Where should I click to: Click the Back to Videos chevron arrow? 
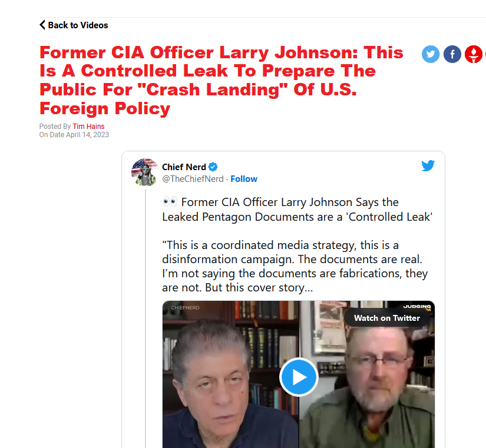pyautogui.click(x=42, y=25)
